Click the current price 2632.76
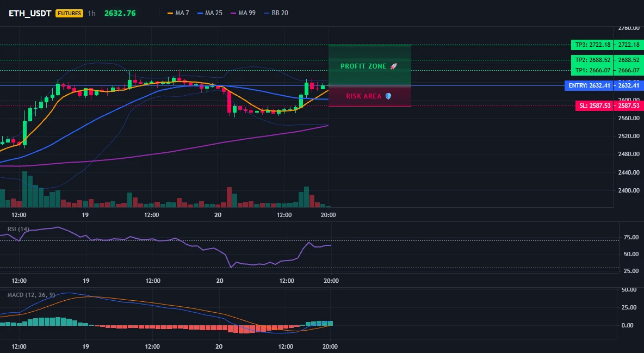This screenshot has height=353, width=644. pos(120,13)
